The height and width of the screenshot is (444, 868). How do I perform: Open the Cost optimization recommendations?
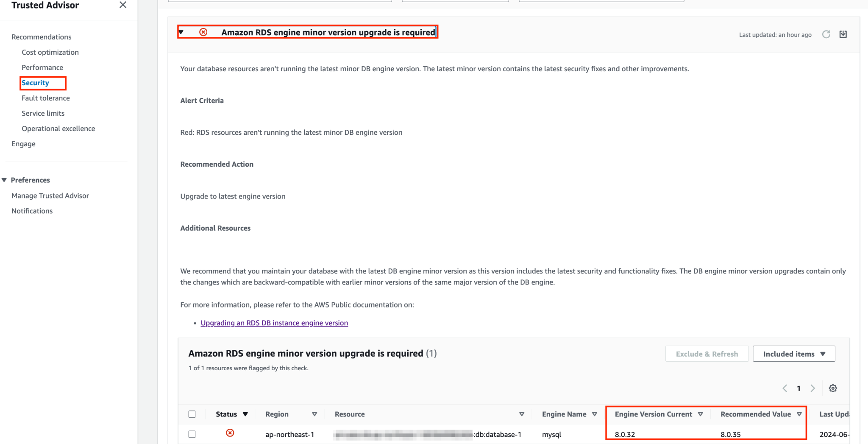[x=50, y=52]
